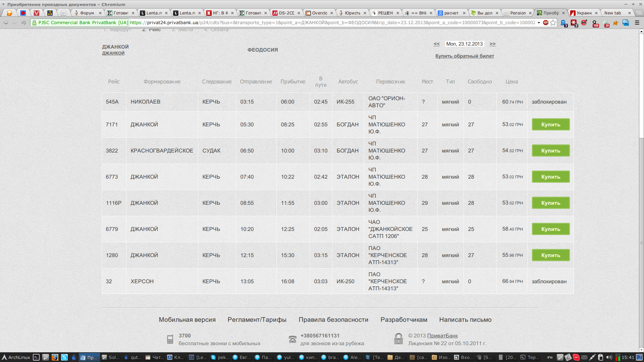
Task: Click the 'Купить обратный билет' link
Action: pyautogui.click(x=465, y=56)
